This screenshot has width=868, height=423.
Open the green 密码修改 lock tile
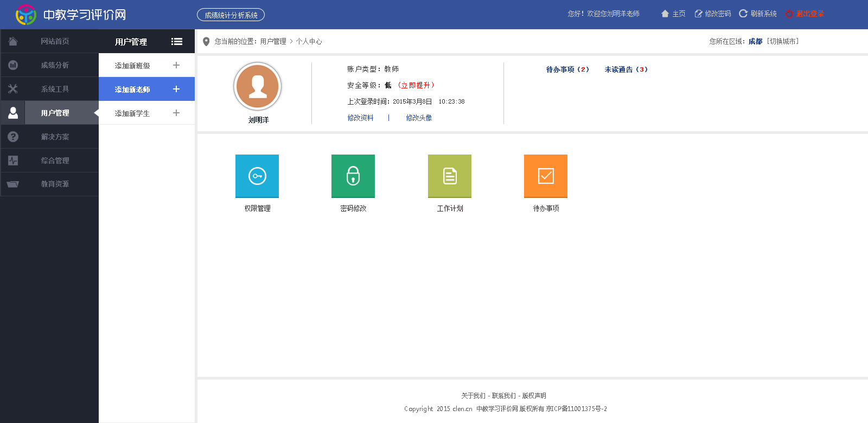[353, 176]
